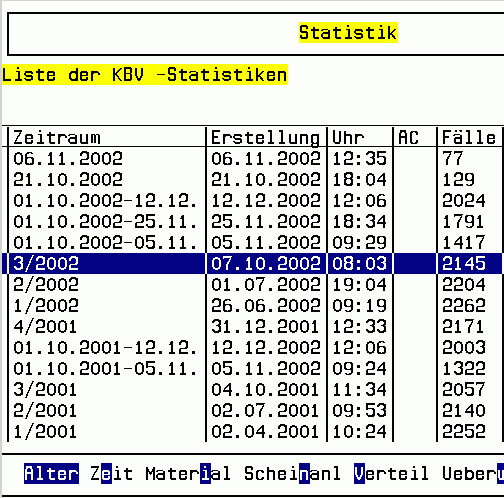Click Fälle count 1417
Image resolution: width=504 pixels, height=498 pixels.
464,242
